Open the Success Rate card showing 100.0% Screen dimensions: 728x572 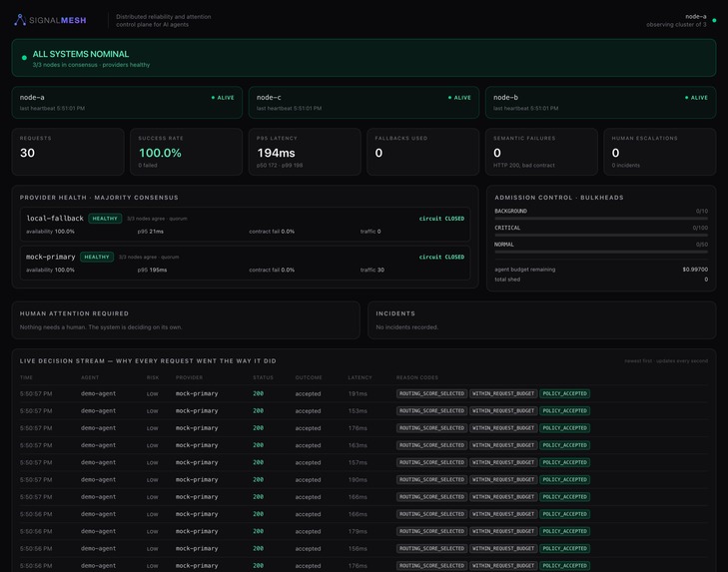coord(186,152)
